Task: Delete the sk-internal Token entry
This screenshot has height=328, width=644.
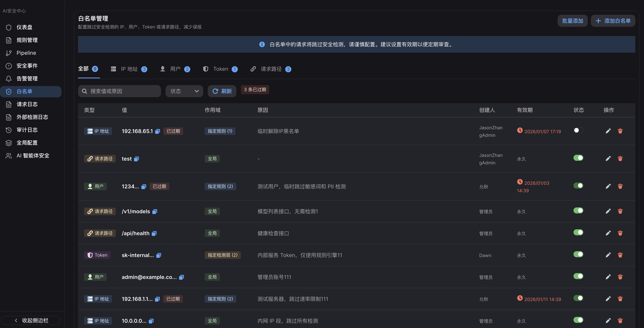Action: (620, 255)
